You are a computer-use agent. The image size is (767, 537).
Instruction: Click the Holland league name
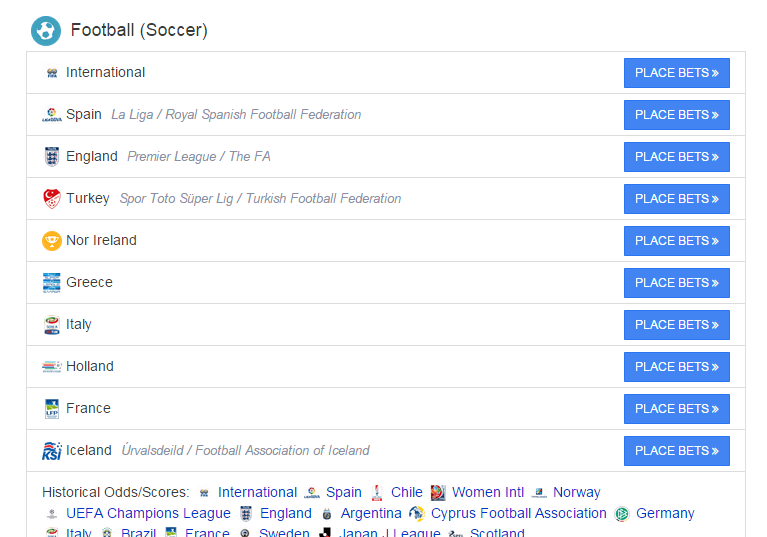[90, 366]
